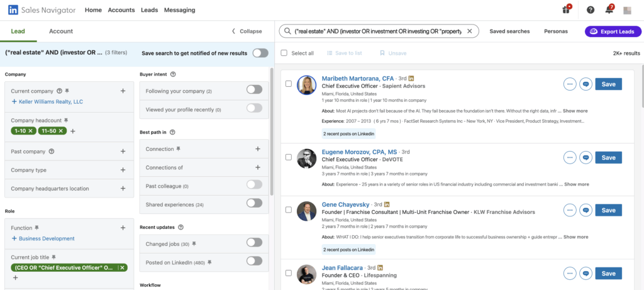Screen dimensions: 644x290
Task: Open Accounts in top navigation
Action: pyautogui.click(x=121, y=10)
